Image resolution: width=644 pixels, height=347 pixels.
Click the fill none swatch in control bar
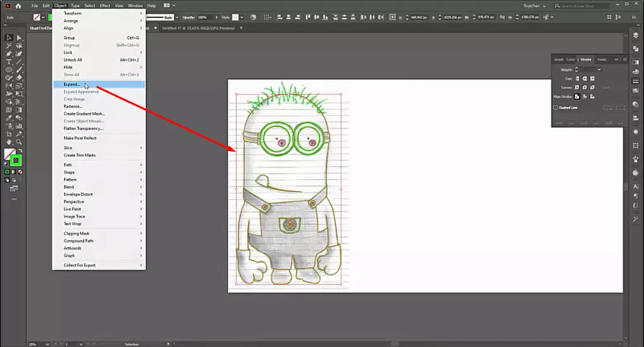click(37, 17)
